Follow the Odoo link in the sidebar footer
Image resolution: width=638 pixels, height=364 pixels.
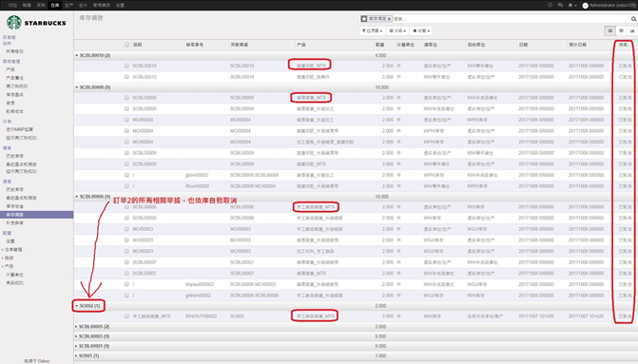coord(44,361)
